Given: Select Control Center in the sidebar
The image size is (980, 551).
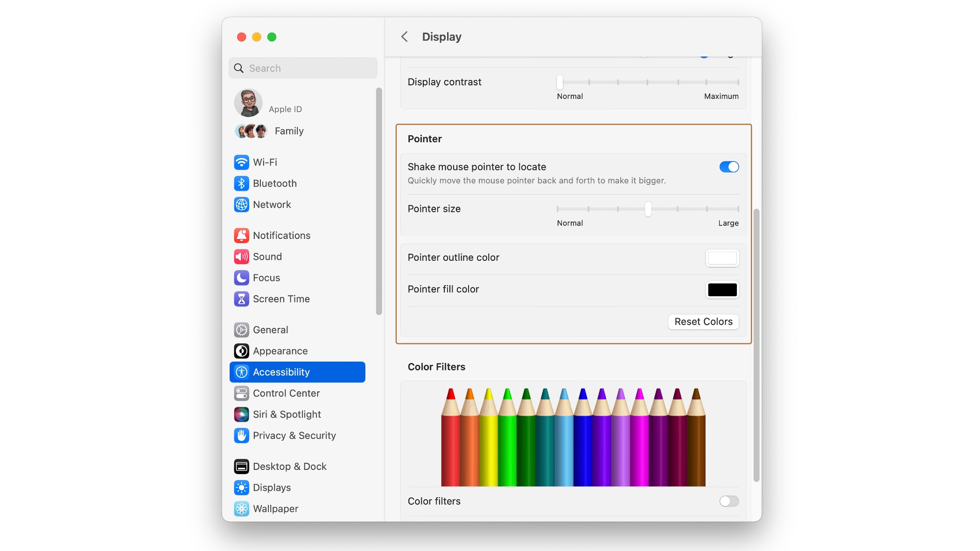Looking at the screenshot, I should tap(286, 393).
